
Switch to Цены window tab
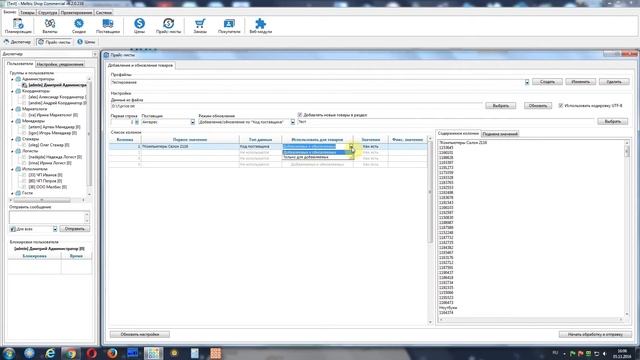87,42
